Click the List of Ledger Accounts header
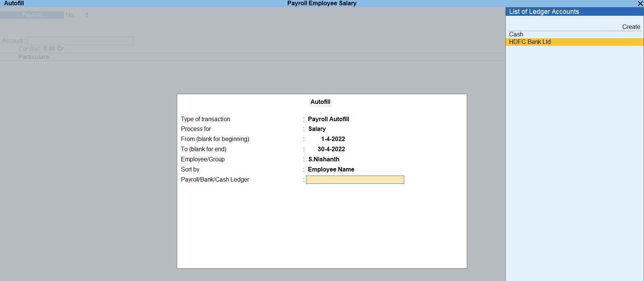The height and width of the screenshot is (281, 644). [544, 12]
